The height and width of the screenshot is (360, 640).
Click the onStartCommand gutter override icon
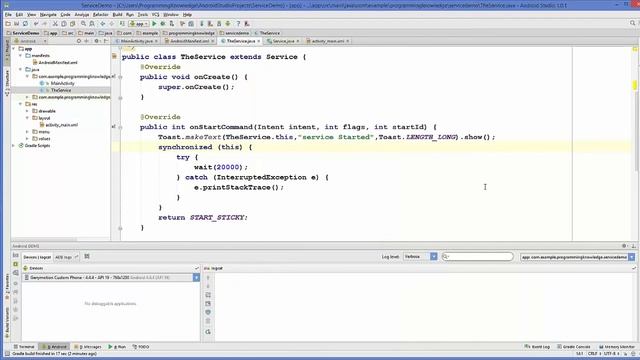click(x=114, y=127)
